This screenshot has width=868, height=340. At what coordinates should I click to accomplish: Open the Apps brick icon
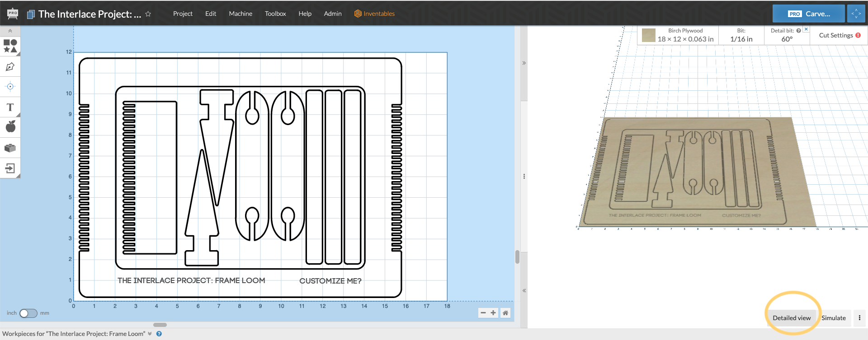click(x=10, y=148)
